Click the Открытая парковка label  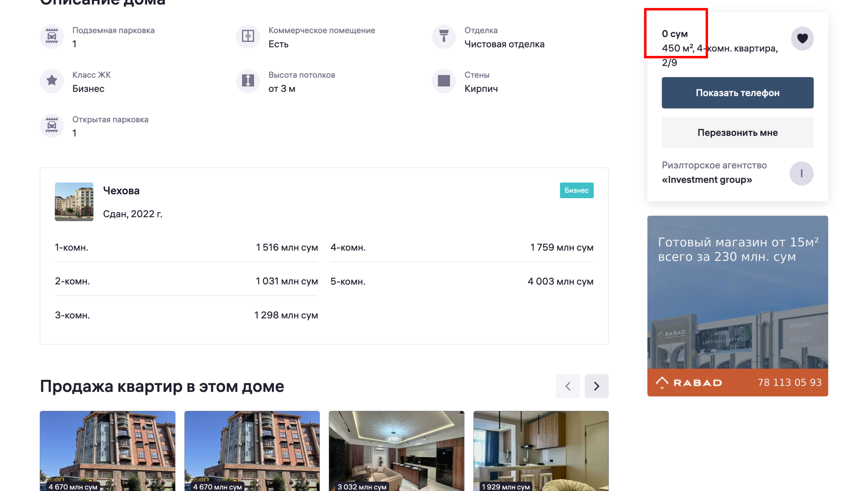click(110, 119)
